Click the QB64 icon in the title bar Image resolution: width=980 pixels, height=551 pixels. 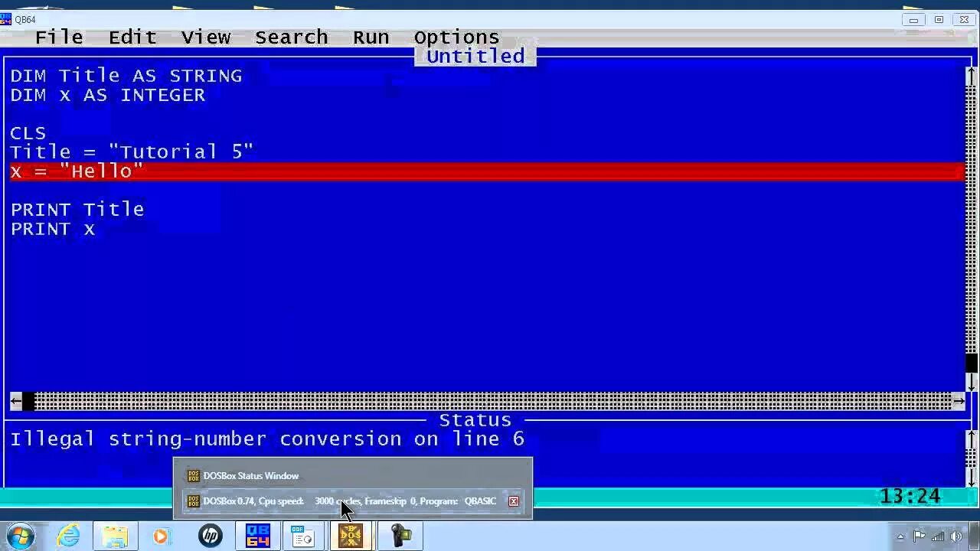[5, 19]
